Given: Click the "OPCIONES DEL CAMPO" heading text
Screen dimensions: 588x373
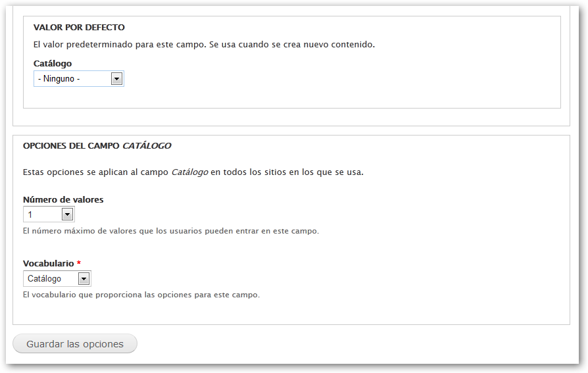Looking at the screenshot, I should (x=72, y=145).
